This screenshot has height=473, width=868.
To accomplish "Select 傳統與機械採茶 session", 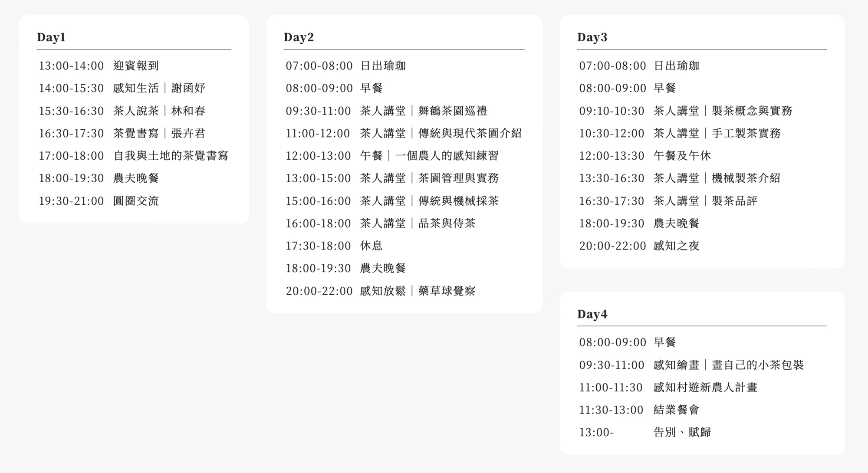I will point(458,201).
